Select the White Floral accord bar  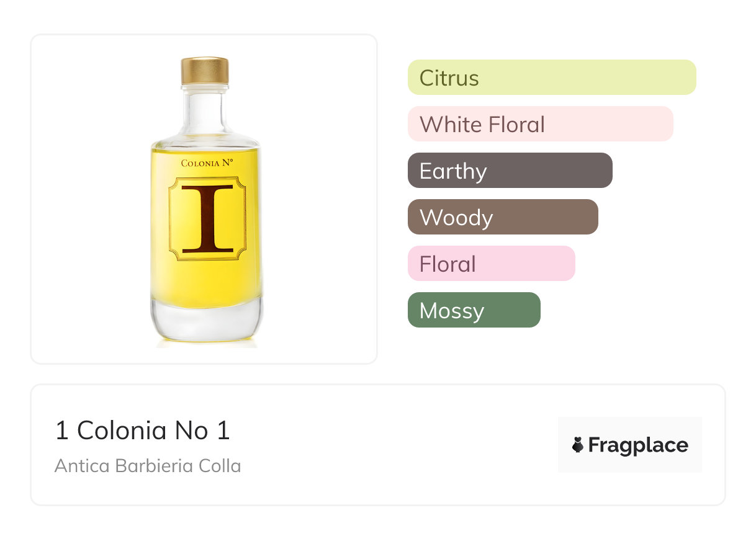click(540, 124)
